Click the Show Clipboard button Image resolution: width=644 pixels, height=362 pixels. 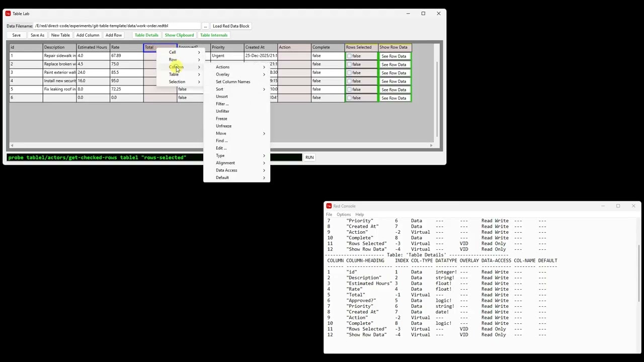(179, 35)
